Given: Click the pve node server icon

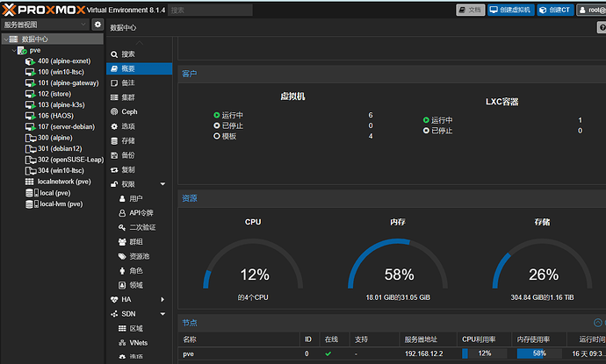Looking at the screenshot, I should point(23,51).
